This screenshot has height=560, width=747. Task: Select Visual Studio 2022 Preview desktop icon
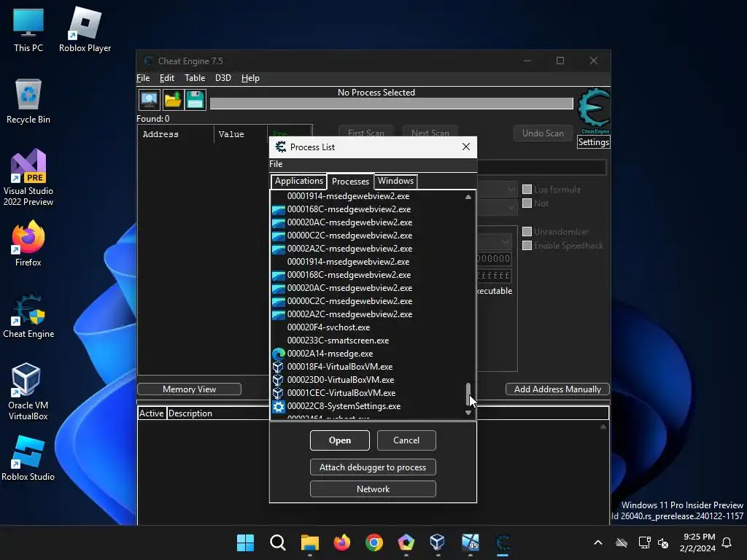(x=28, y=178)
